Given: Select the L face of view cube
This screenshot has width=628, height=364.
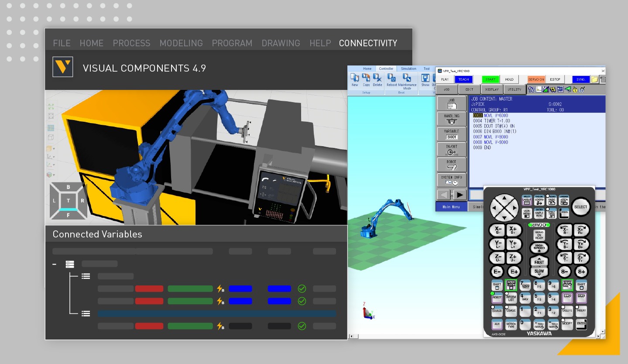Looking at the screenshot, I should 54,201.
